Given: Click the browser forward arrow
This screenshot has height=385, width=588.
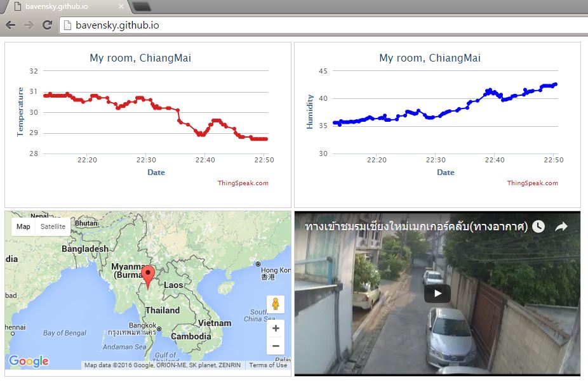Looking at the screenshot, I should coord(29,25).
